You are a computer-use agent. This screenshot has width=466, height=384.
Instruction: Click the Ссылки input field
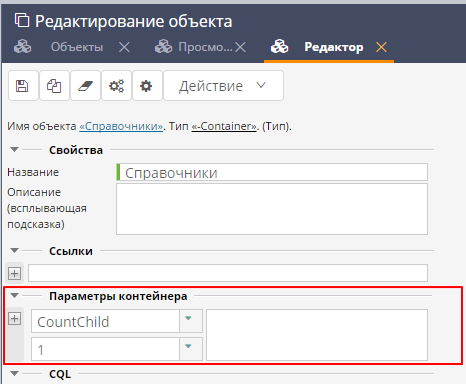point(228,273)
